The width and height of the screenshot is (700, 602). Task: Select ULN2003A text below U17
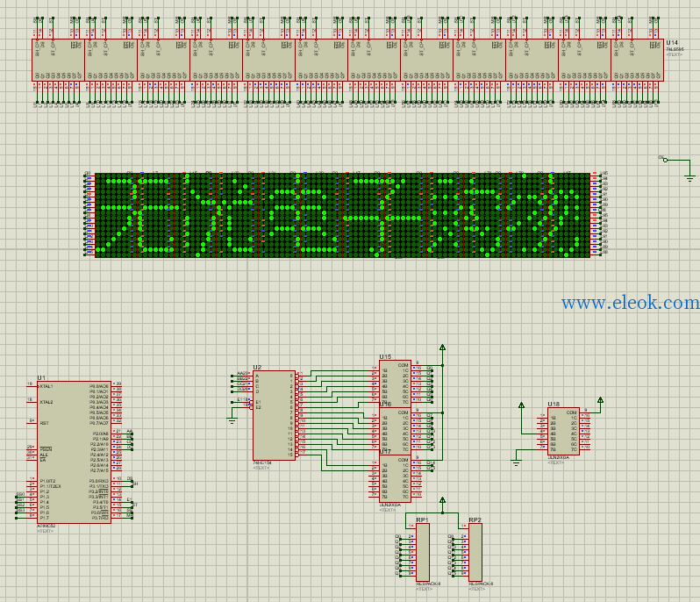[x=390, y=505]
